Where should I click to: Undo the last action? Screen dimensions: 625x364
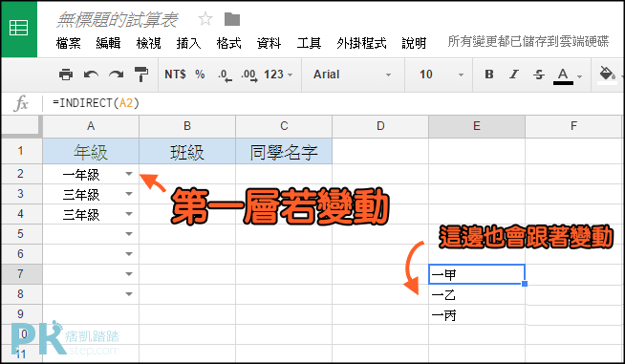(92, 75)
